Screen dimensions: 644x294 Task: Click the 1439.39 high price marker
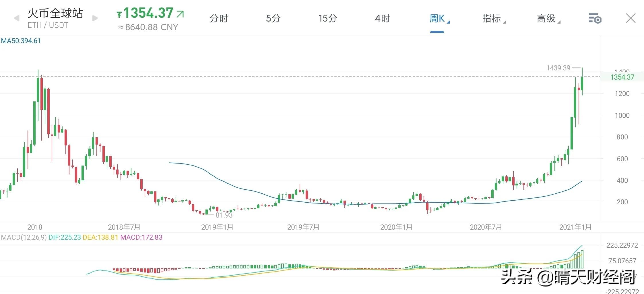coord(558,68)
